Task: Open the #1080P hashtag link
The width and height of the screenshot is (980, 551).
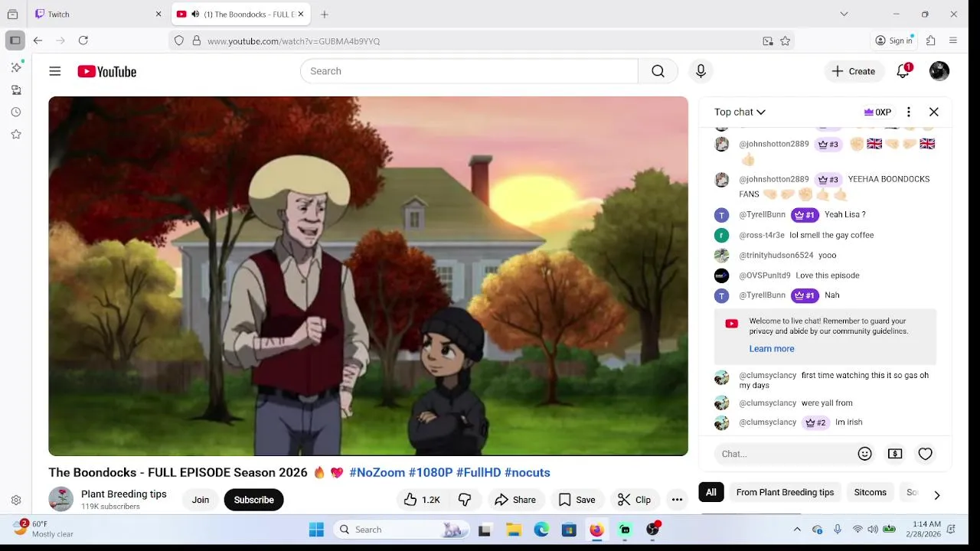Action: (430, 472)
